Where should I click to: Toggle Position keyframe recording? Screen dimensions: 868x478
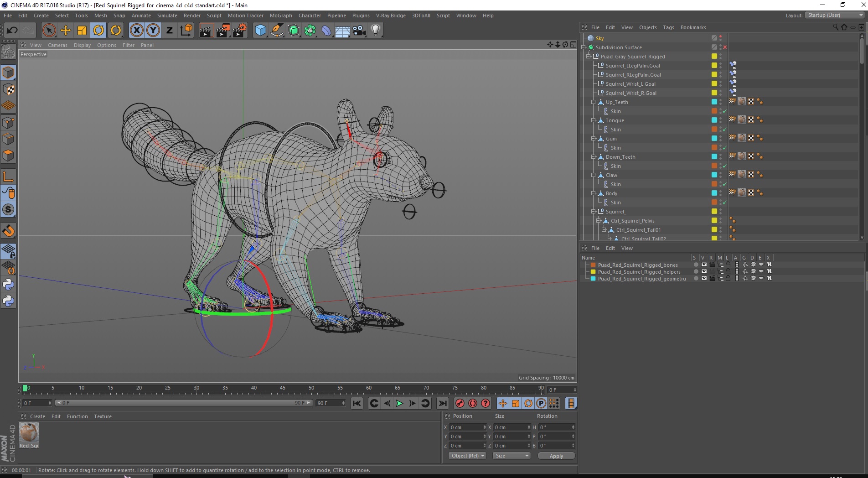tap(503, 403)
